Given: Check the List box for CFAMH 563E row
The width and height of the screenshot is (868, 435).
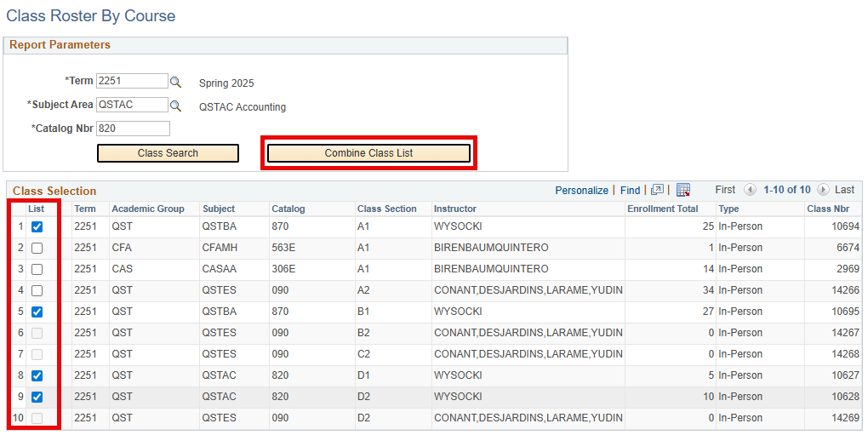Looking at the screenshot, I should [37, 249].
